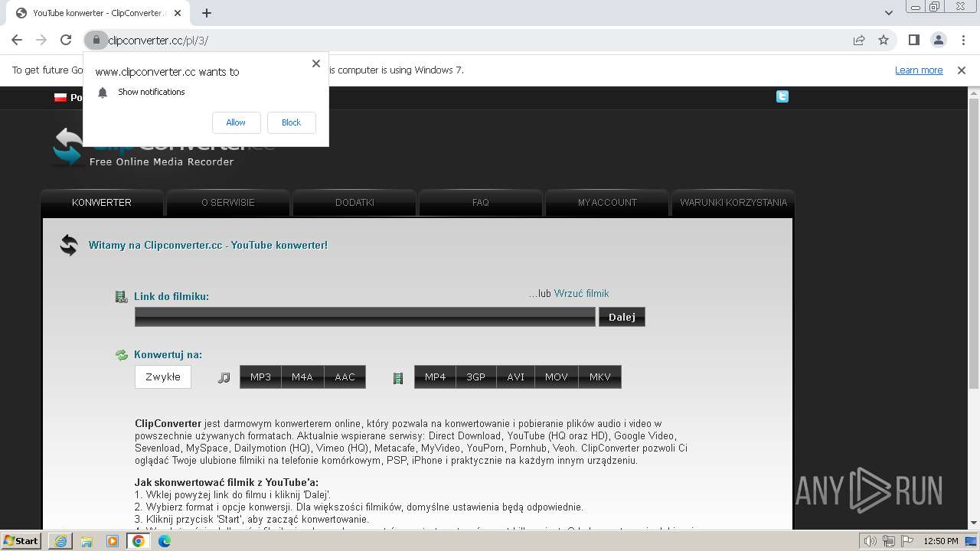Click the Link do filmiku film icon

pos(121,297)
